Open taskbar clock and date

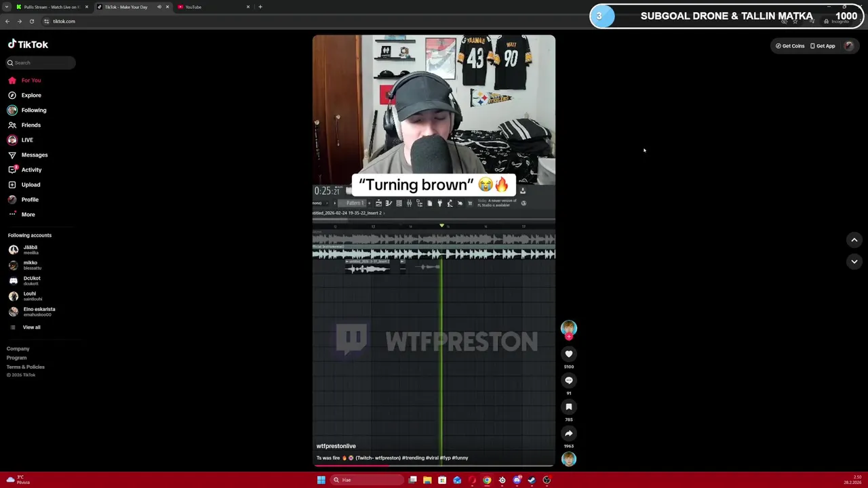click(852, 480)
